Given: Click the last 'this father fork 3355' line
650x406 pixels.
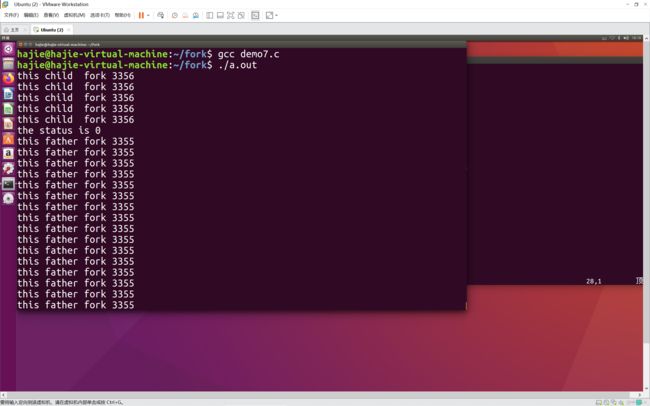Looking at the screenshot, I should (75, 305).
